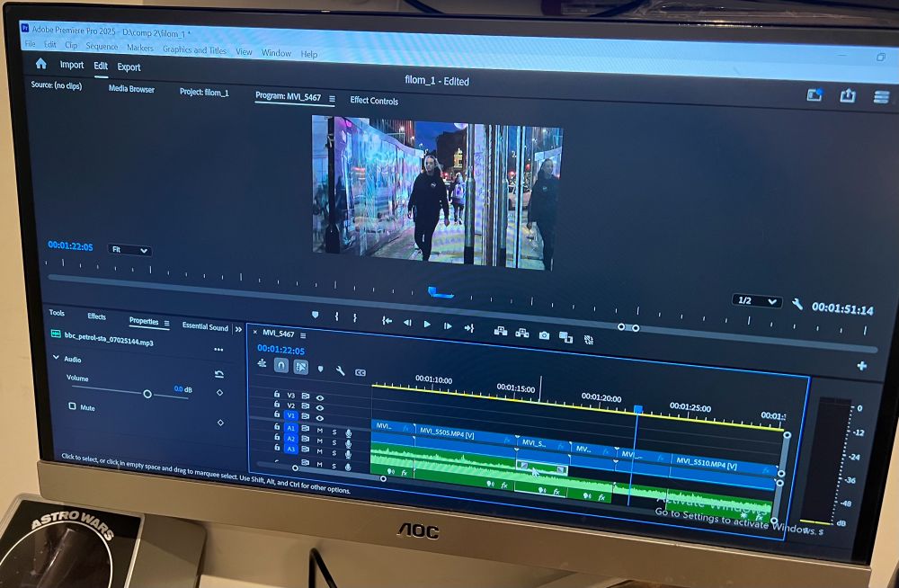Check the Mute checkbox in Properties
This screenshot has height=588, width=899.
pyautogui.click(x=72, y=405)
